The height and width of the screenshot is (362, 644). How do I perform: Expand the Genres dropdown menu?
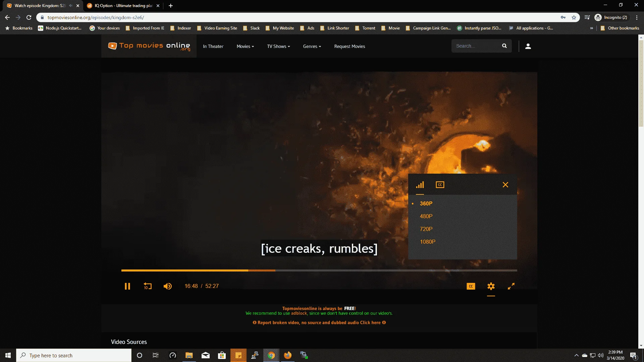point(312,46)
